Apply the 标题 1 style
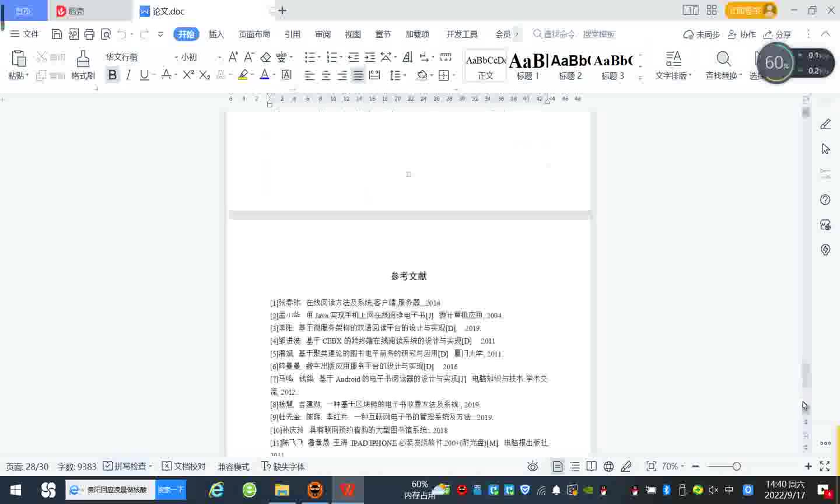 tap(528, 65)
